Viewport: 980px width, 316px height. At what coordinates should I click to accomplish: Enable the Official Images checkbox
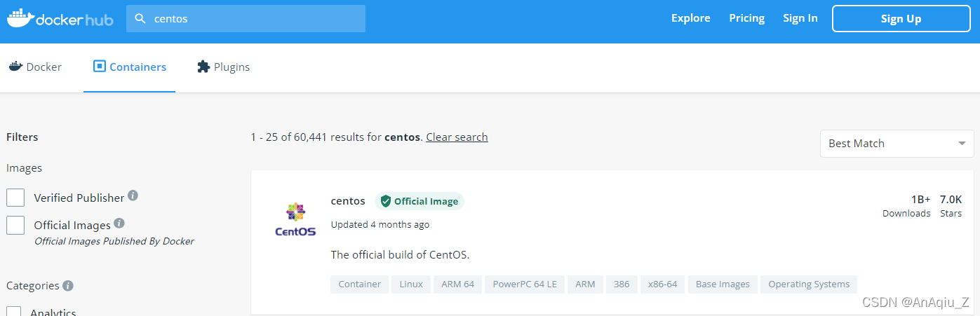coord(15,225)
